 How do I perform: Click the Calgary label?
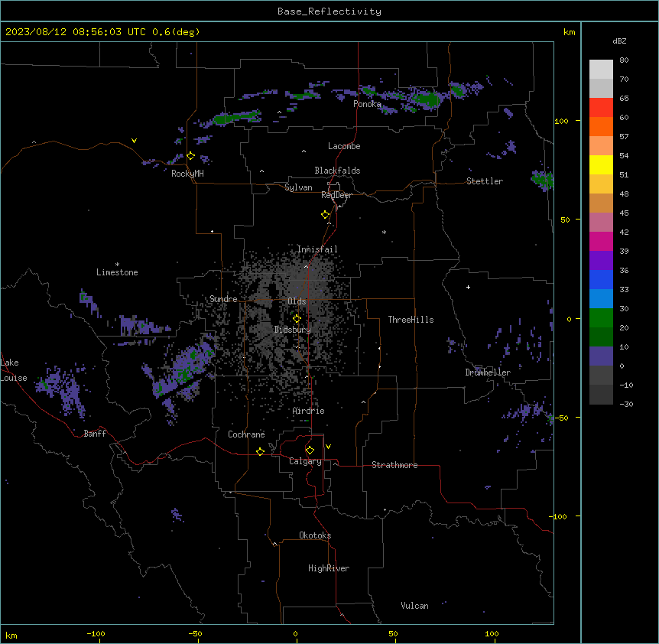[x=305, y=461]
